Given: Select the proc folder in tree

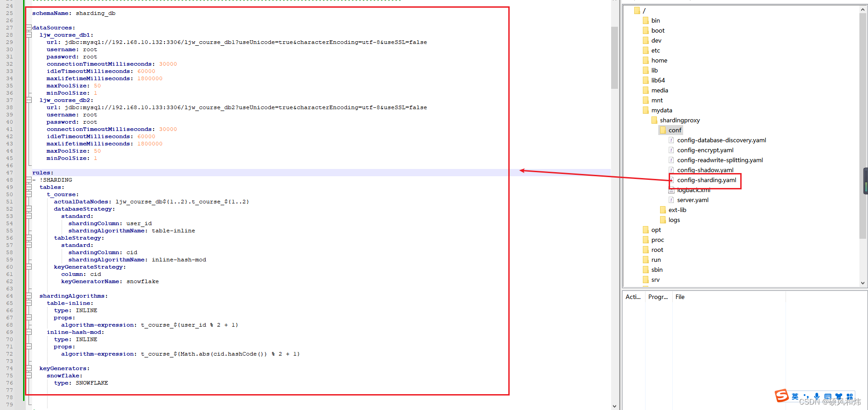Looking at the screenshot, I should tap(657, 240).
